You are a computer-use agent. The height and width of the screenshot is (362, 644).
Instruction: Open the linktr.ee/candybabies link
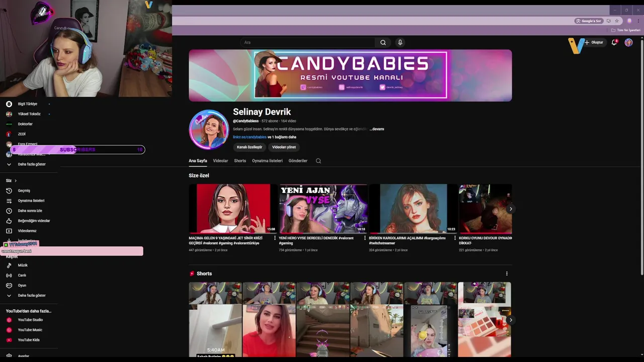[x=250, y=137]
